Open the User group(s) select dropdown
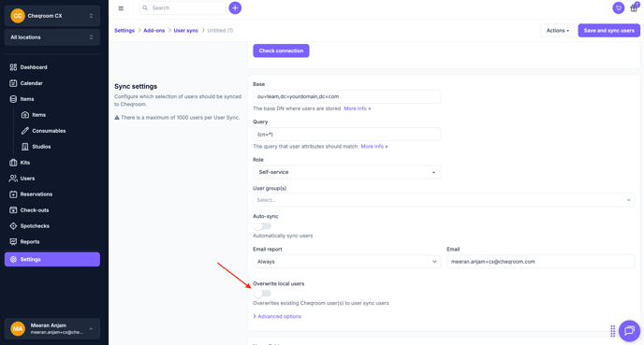Image resolution: width=644 pixels, height=345 pixels. (x=444, y=200)
